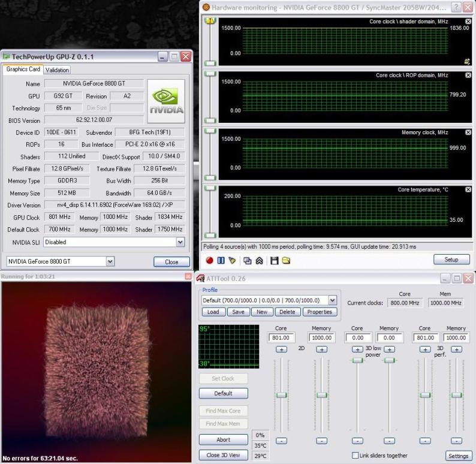Click the red record log button in Hardware monitoring
This screenshot has width=476, height=464.
(x=209, y=260)
